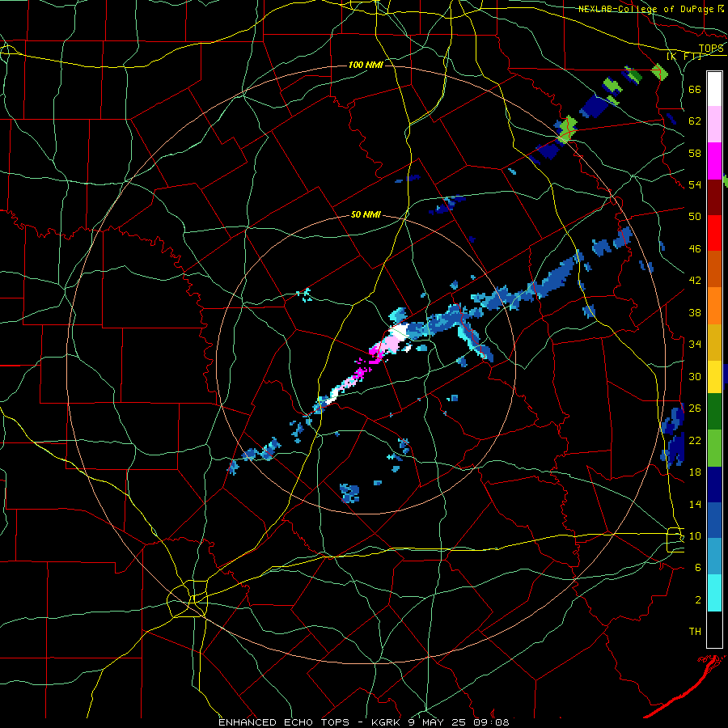The height and width of the screenshot is (728, 728).
Task: Click the TH legend label
Action: pyautogui.click(x=695, y=632)
